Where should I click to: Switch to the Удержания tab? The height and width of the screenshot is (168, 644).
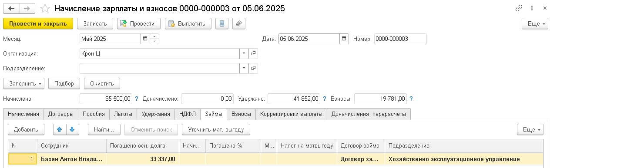coord(156,114)
